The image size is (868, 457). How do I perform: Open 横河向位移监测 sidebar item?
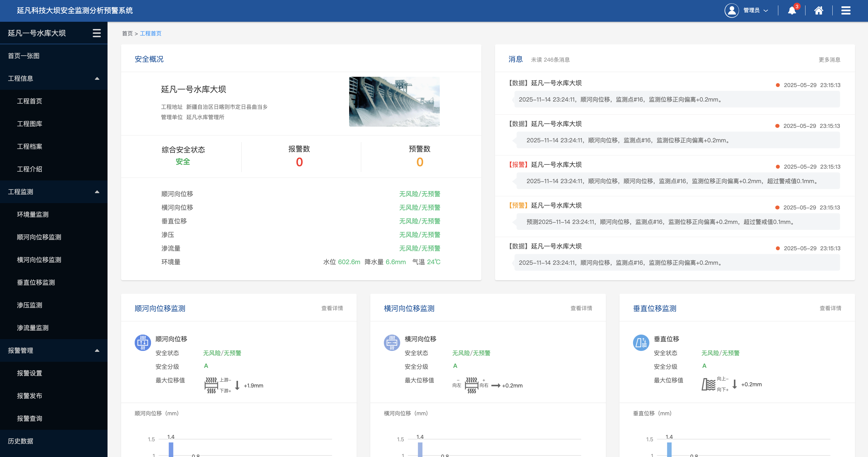click(53, 260)
